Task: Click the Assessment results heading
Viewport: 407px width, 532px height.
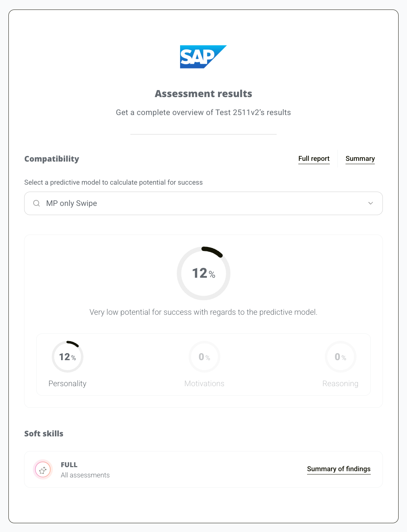Action: tap(203, 94)
